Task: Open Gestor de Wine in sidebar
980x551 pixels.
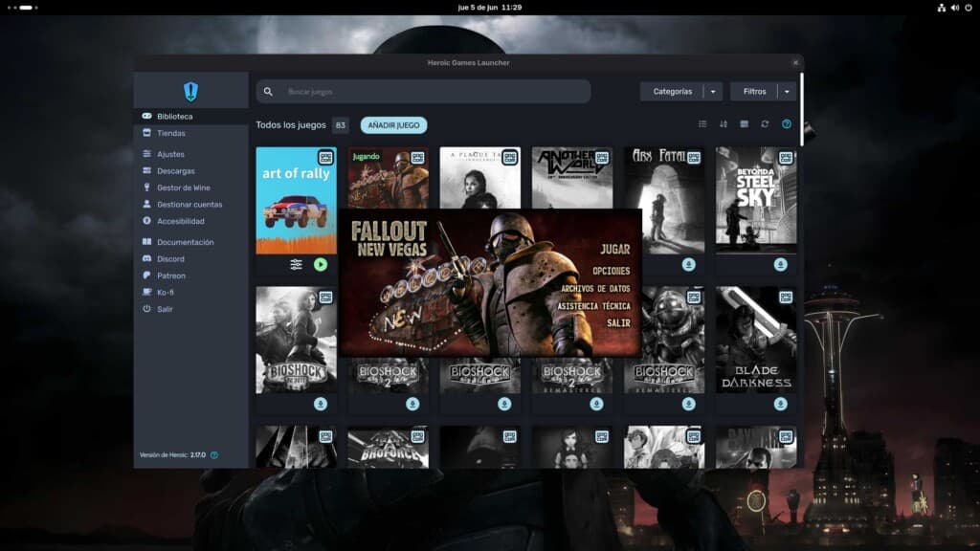Action: click(190, 187)
